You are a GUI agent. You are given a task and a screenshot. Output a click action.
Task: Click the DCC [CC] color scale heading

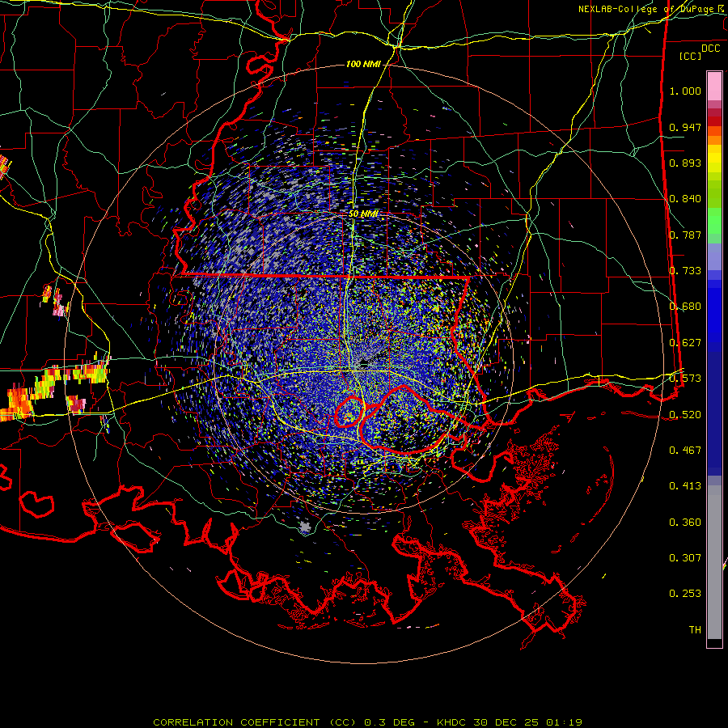pos(700,52)
